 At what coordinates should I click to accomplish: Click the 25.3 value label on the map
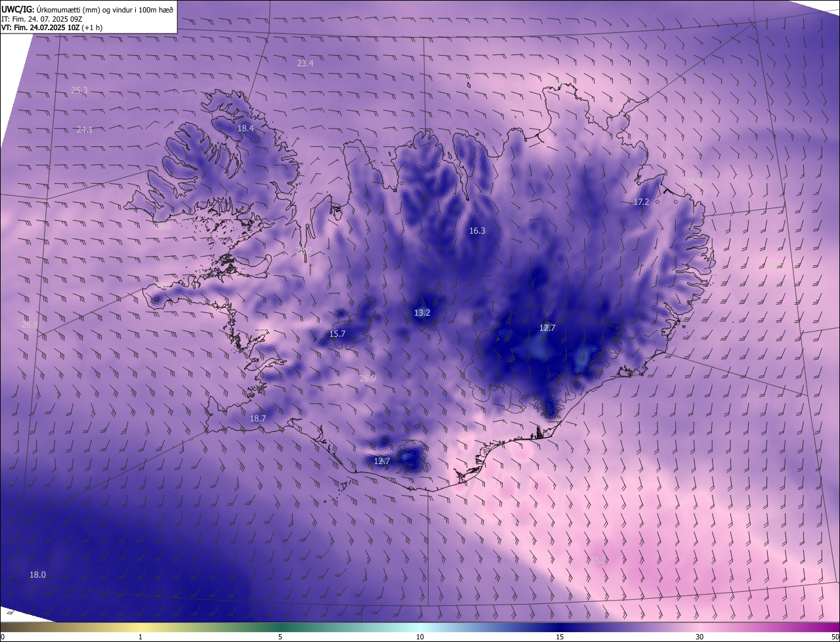(79, 90)
